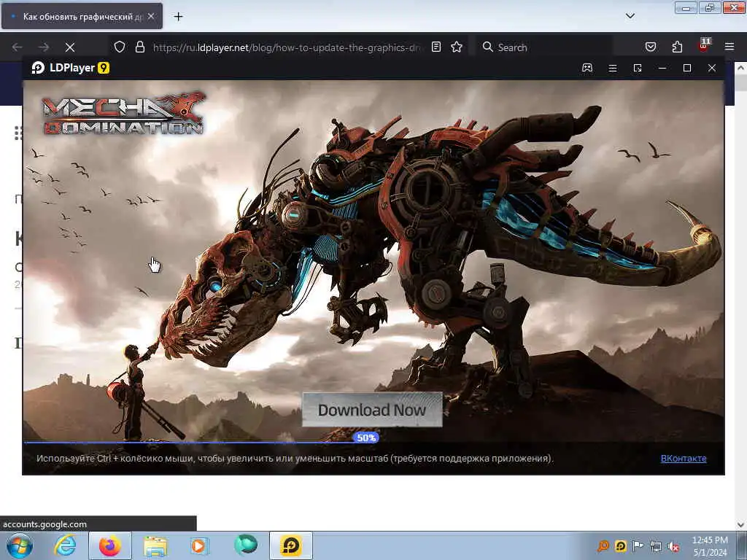
Task: Click Show desktop button at taskbar end
Action: (741, 545)
